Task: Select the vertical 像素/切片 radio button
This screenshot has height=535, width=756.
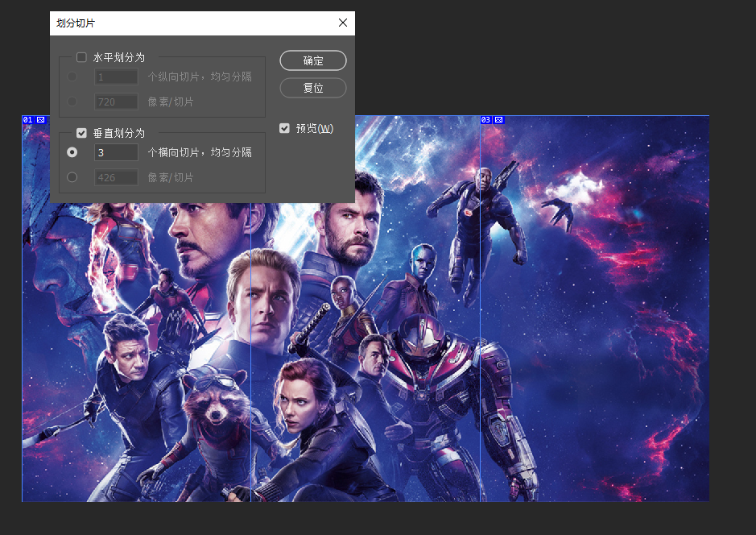Action: 72,177
